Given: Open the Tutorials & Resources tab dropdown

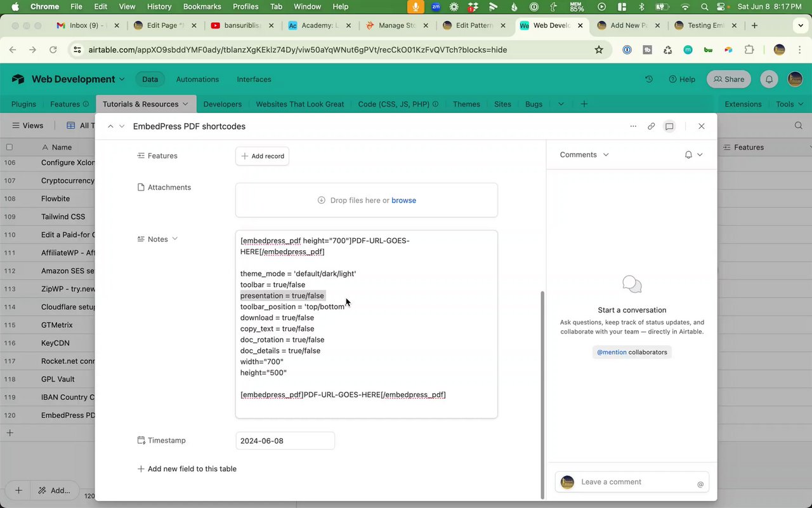Looking at the screenshot, I should coord(185,104).
